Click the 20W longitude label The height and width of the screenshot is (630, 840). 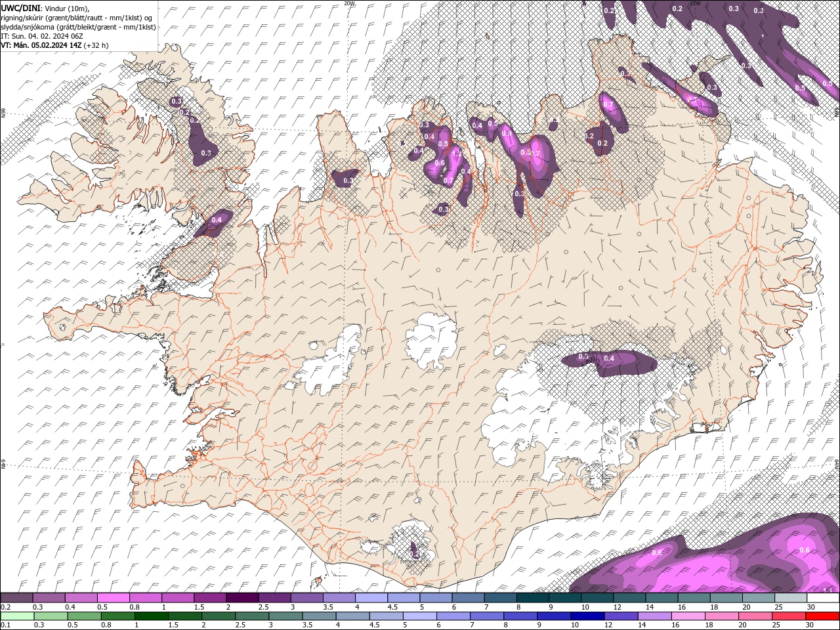pos(349,3)
